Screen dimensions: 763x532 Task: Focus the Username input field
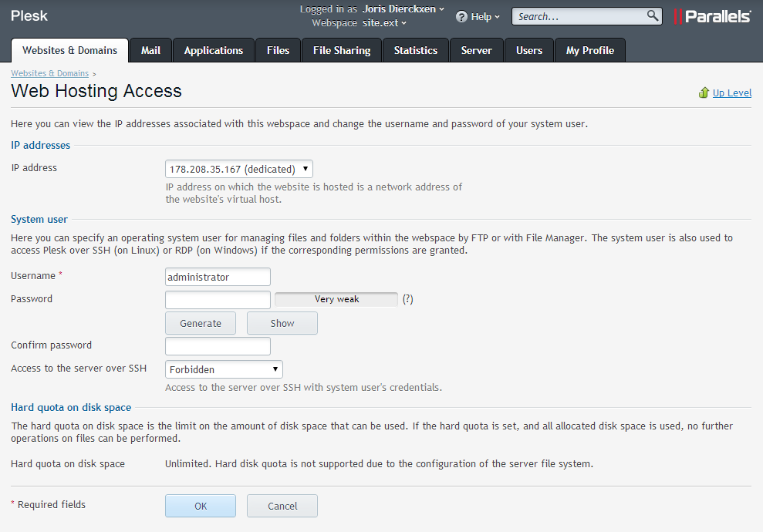218,277
